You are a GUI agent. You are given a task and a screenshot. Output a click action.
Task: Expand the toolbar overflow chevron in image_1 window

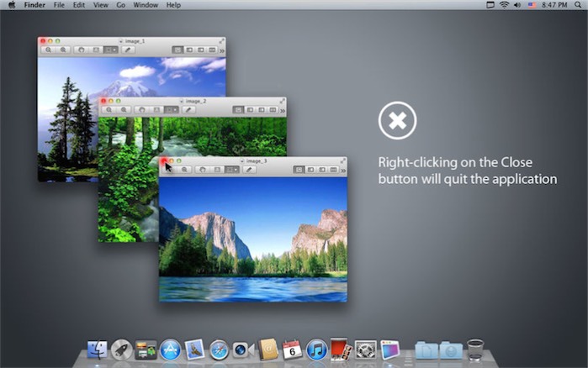point(222,50)
